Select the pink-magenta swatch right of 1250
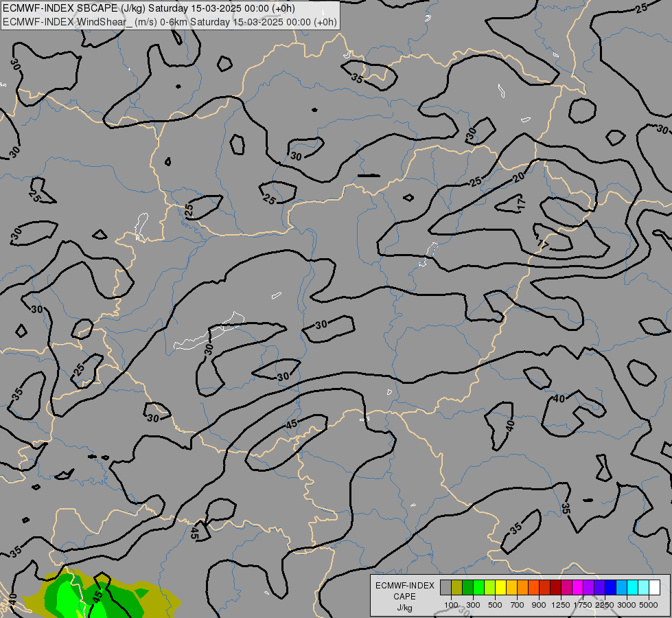Screen dimensions: 672x618 pyautogui.click(x=566, y=588)
